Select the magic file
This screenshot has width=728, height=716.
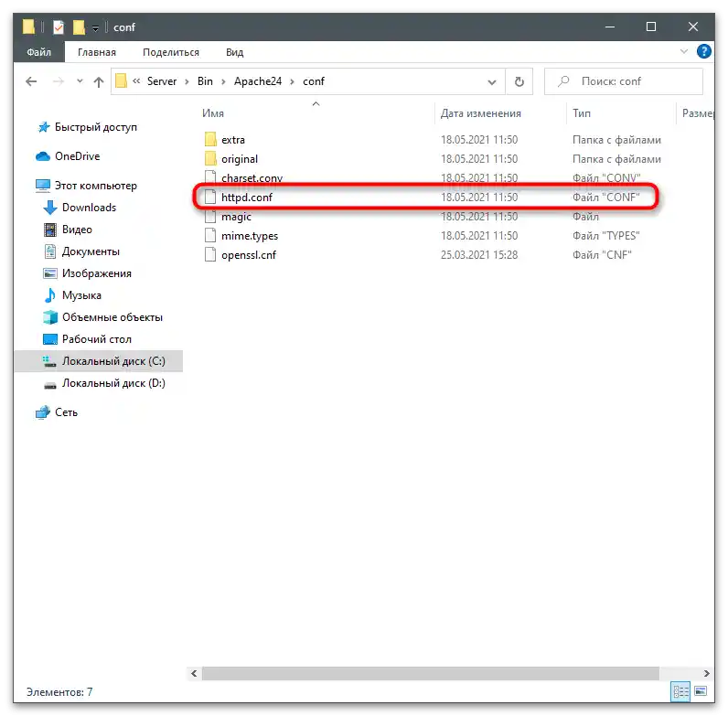[236, 217]
